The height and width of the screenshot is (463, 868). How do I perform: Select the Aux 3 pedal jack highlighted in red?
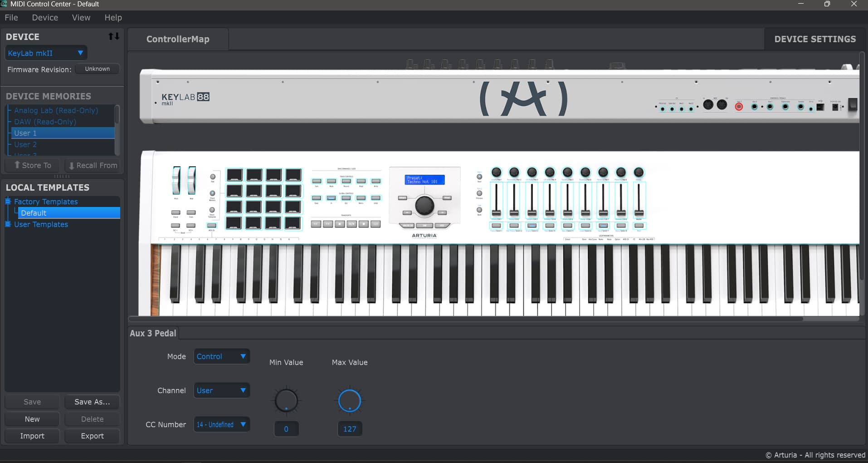[x=739, y=107]
